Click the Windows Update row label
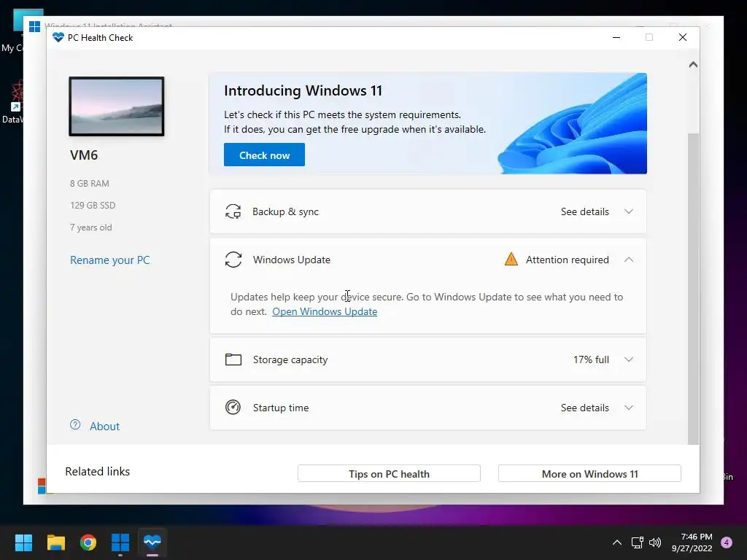This screenshot has width=747, height=560. tap(292, 260)
